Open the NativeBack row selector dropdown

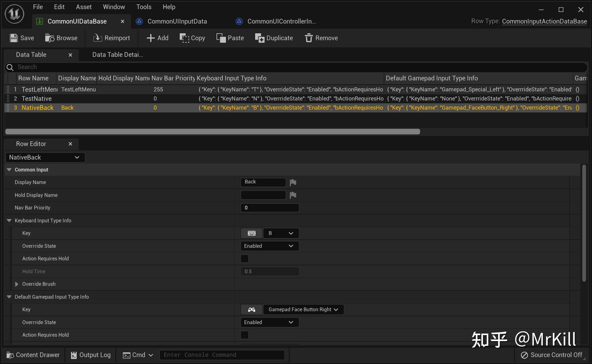point(45,157)
